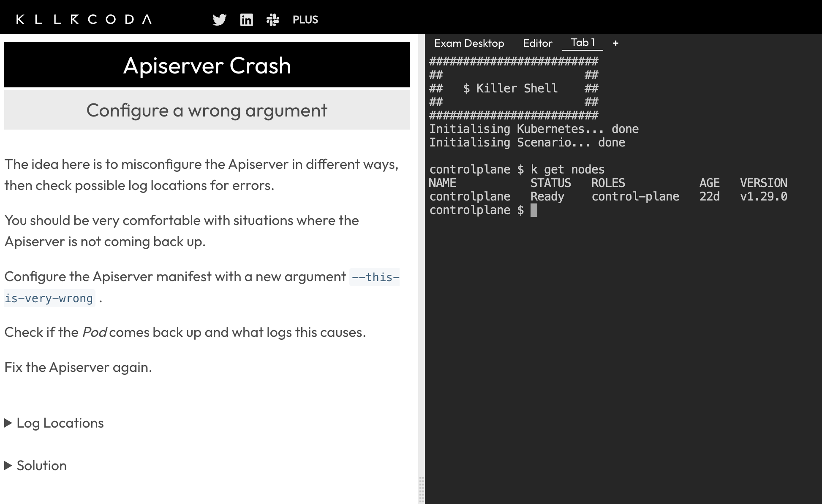Select Tab 1 terminal tab
The width and height of the screenshot is (822, 504).
[x=582, y=43]
